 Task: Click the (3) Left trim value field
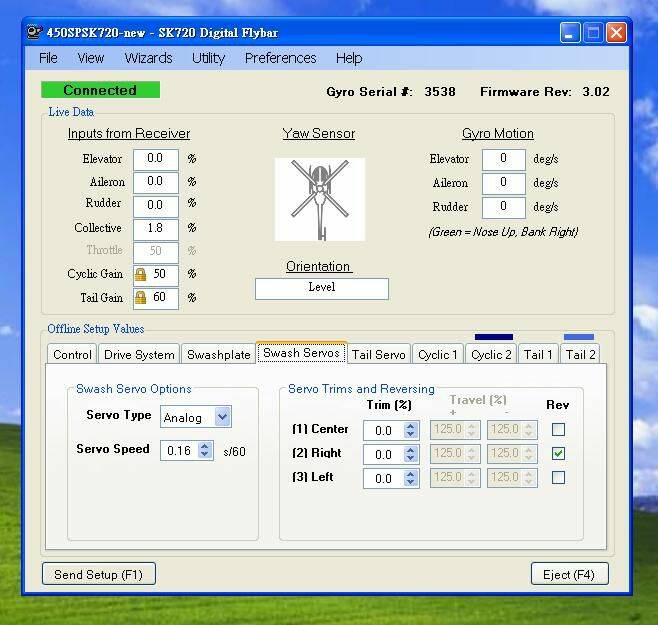pyautogui.click(x=384, y=478)
